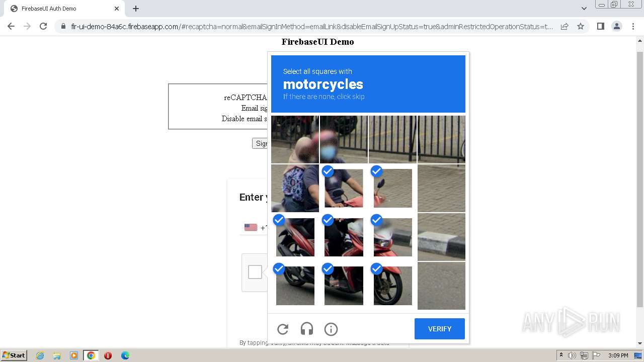Click scrollbar up arrow
Screen dimensions: 644x362
(640, 41)
